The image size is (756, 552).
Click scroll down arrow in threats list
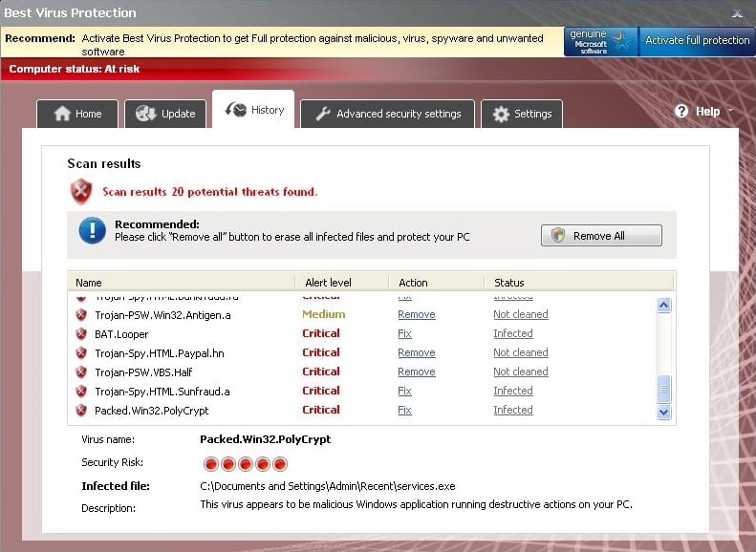pyautogui.click(x=664, y=413)
